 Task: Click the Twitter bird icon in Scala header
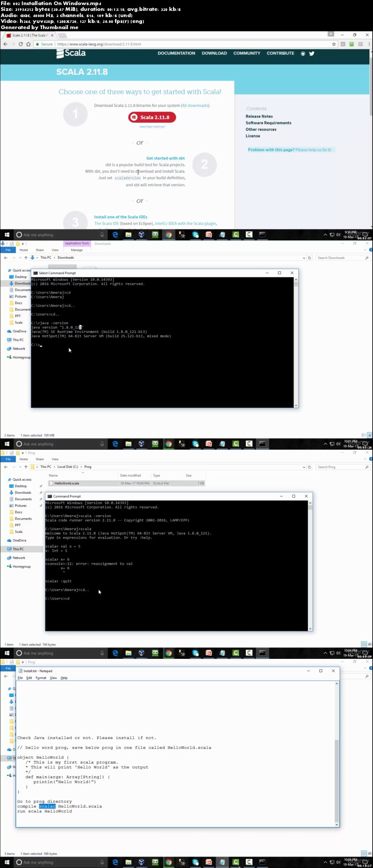(312, 53)
